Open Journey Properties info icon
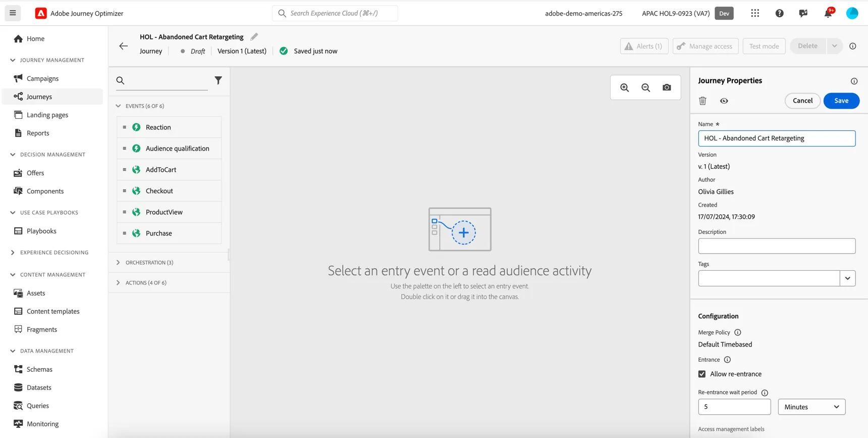The width and height of the screenshot is (868, 438). 854,81
